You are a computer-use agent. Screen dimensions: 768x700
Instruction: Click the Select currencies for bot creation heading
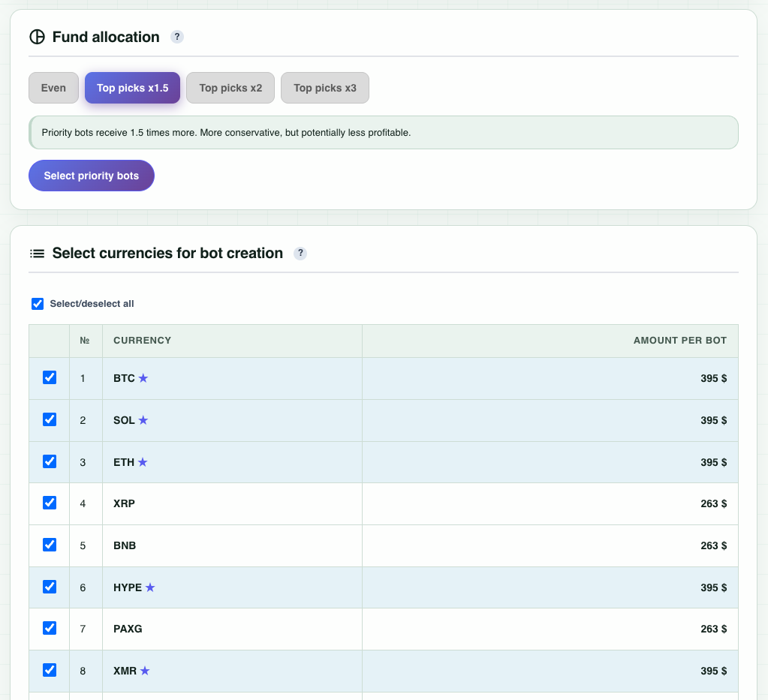(x=167, y=253)
